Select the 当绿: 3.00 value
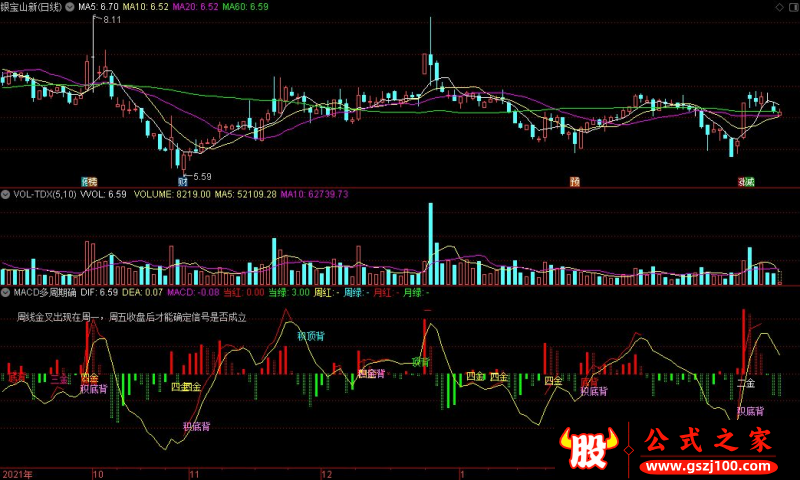800x480 pixels. click(x=289, y=293)
